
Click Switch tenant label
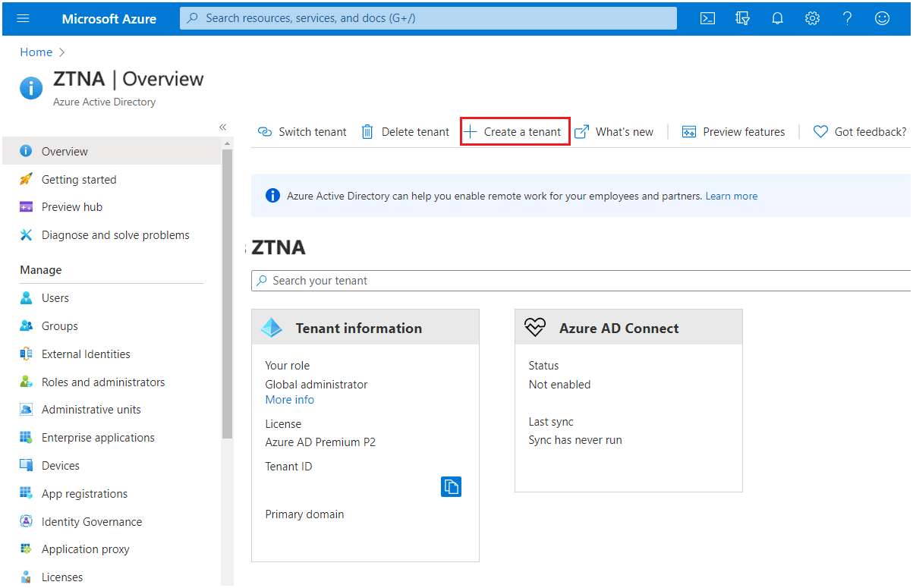coord(313,132)
